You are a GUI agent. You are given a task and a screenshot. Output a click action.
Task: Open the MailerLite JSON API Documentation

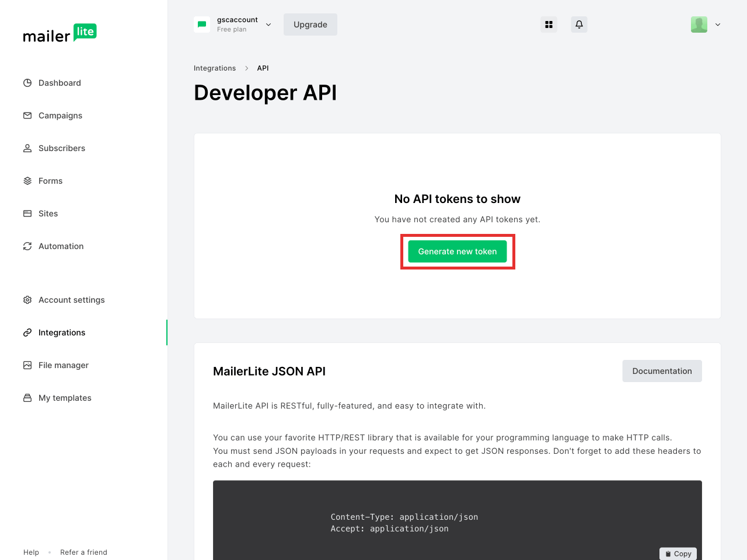[x=662, y=371]
